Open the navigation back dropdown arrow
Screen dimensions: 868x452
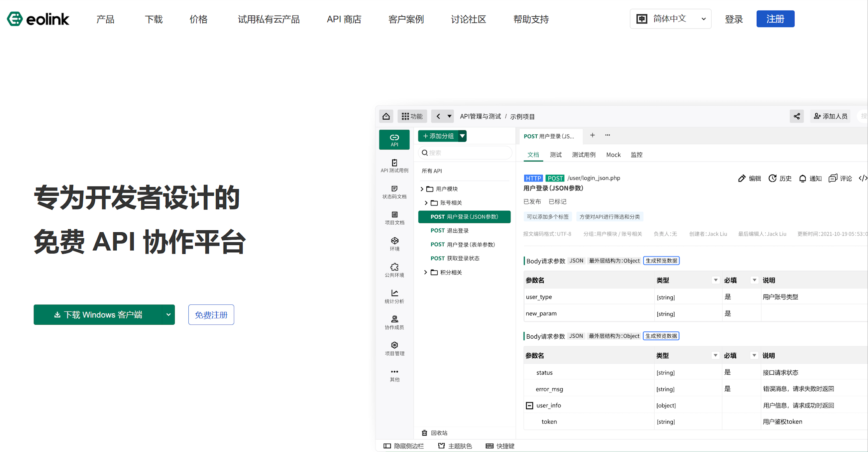449,116
